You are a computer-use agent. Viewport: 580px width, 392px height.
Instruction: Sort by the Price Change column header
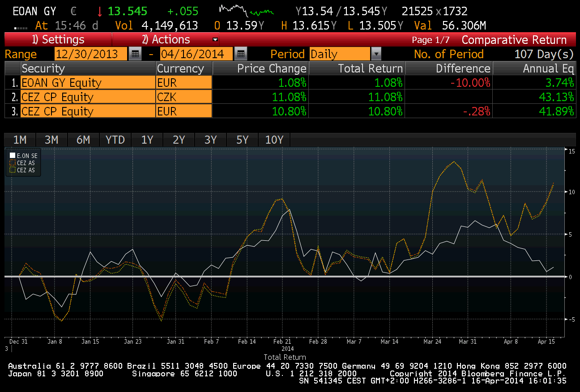pyautogui.click(x=260, y=68)
